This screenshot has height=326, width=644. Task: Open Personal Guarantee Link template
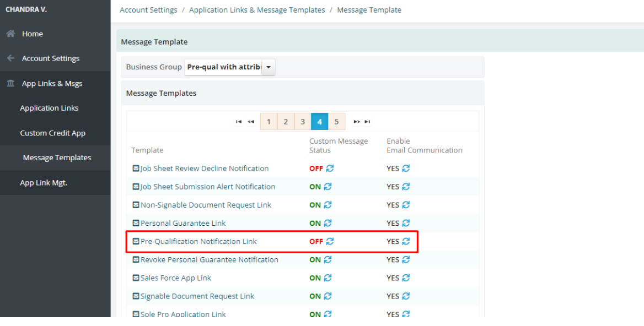point(183,223)
